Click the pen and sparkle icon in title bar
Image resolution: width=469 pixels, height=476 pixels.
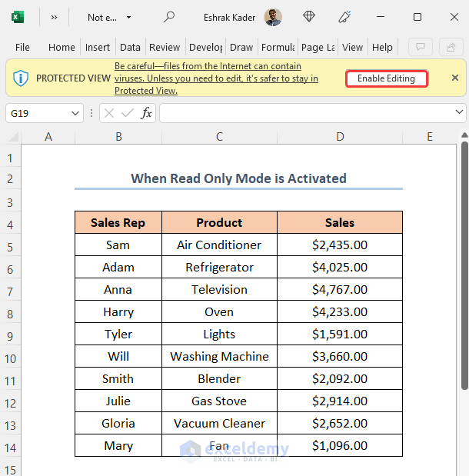[345, 17]
